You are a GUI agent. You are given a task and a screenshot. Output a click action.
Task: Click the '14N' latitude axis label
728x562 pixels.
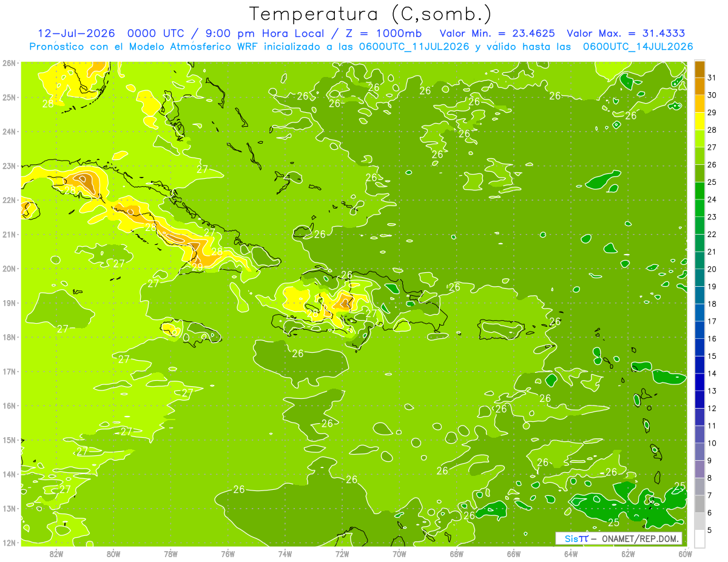pos(8,474)
